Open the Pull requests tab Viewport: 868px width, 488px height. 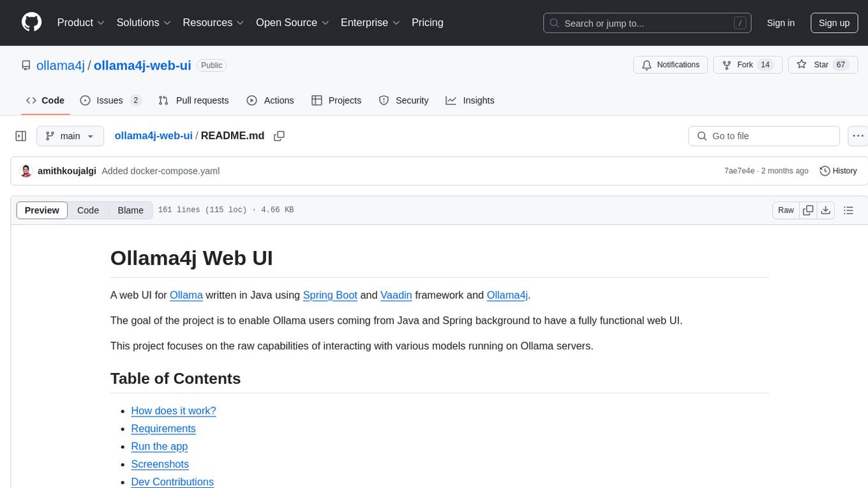coord(193,100)
